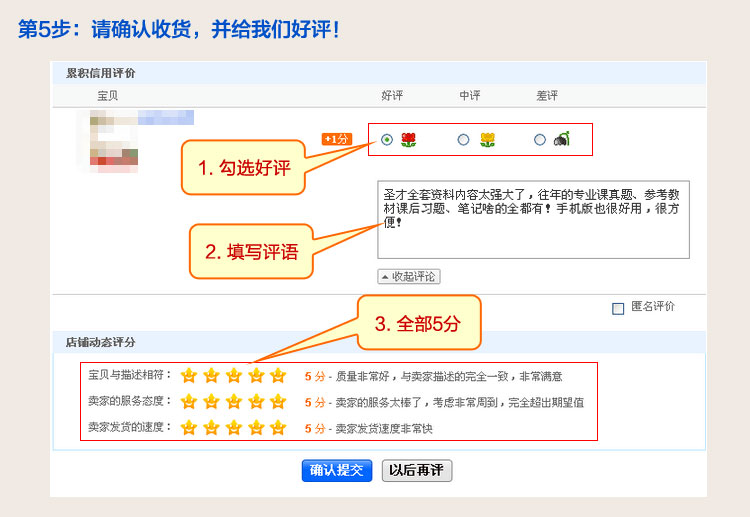Screen dimensions: 750x517
Task: Click the 卖家发货的速度 label
Action: [x=130, y=427]
